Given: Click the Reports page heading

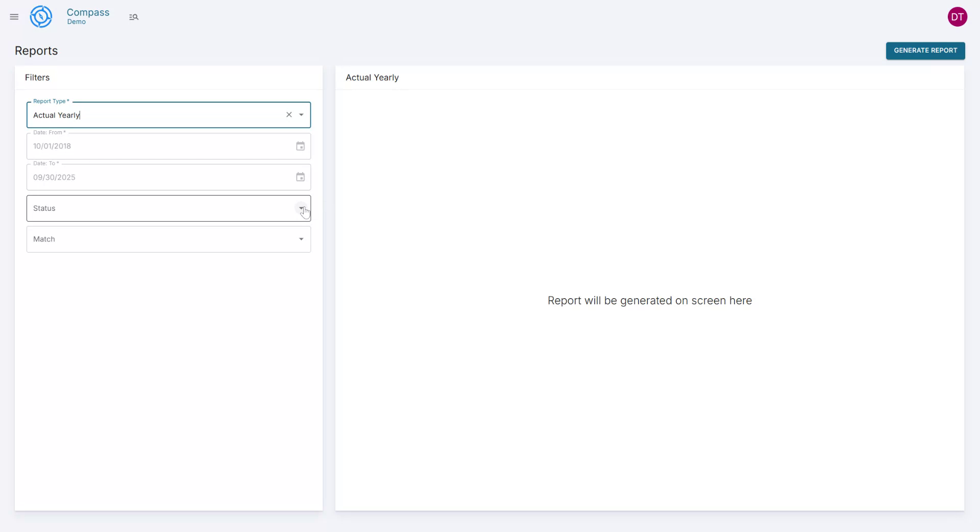Looking at the screenshot, I should (36, 51).
